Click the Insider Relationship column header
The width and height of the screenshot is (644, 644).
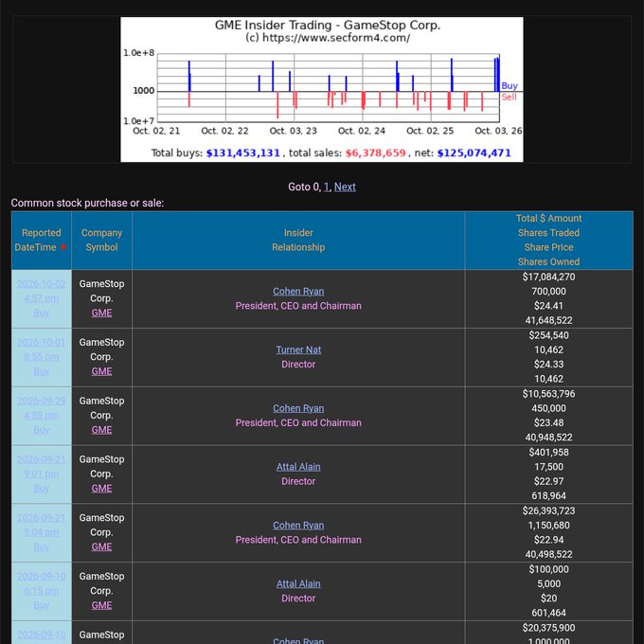[x=298, y=241]
